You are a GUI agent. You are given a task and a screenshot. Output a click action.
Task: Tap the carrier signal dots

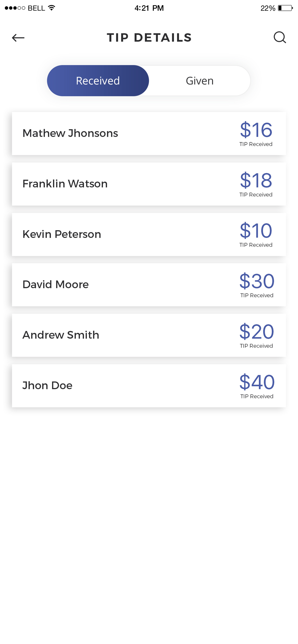15,8
